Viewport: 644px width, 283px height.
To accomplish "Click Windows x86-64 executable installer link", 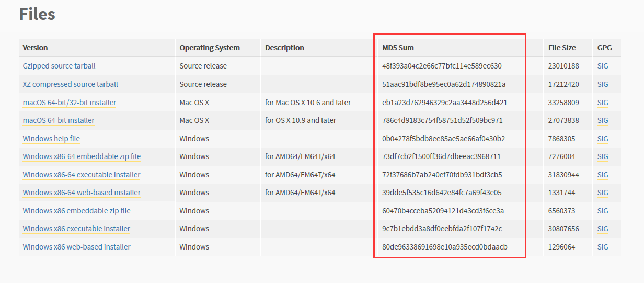I will point(82,175).
